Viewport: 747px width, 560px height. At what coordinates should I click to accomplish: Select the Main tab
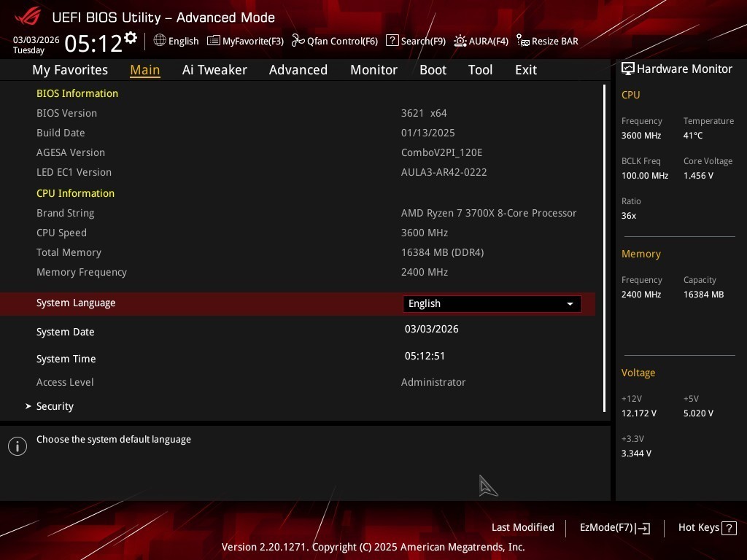[x=145, y=70]
